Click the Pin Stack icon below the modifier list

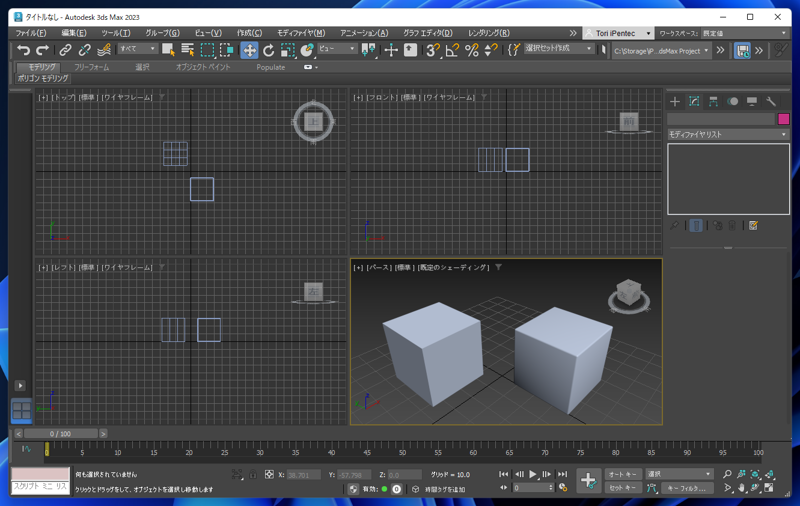(674, 225)
